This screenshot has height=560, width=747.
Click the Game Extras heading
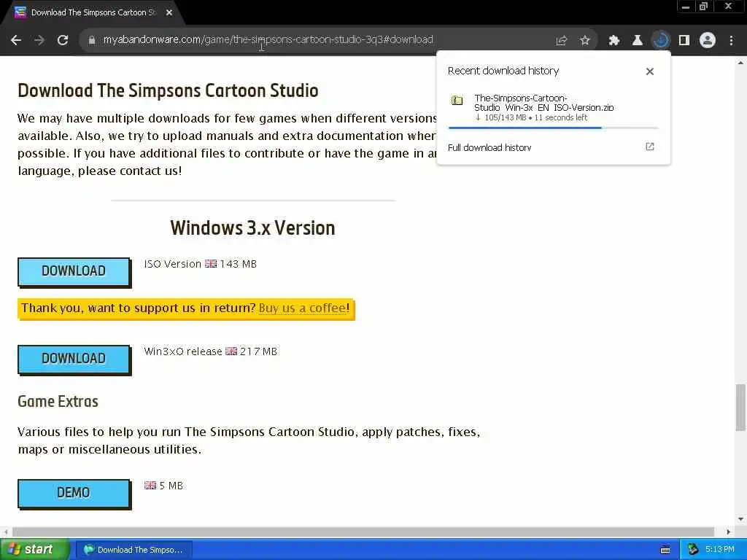coord(58,402)
